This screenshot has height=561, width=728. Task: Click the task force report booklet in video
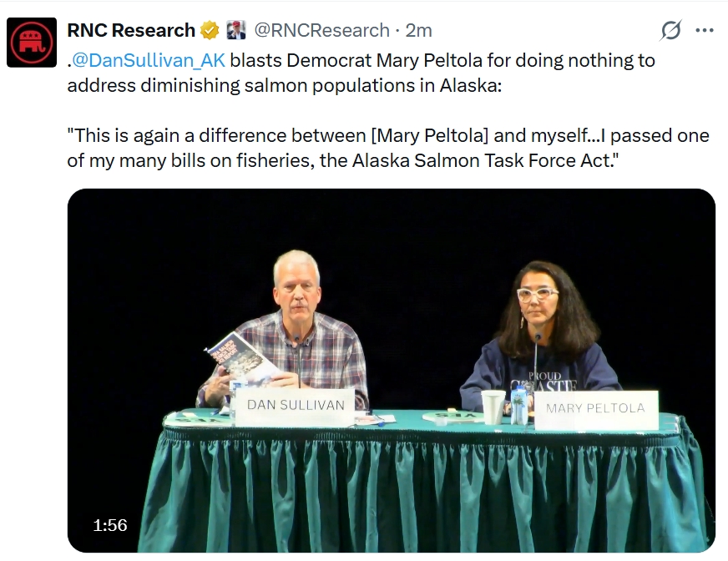click(240, 357)
